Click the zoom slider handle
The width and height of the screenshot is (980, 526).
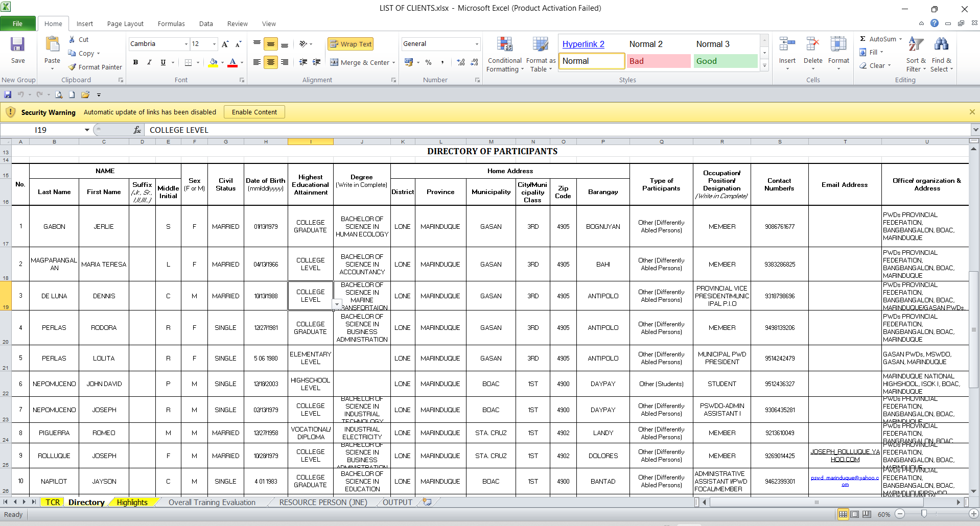tap(924, 514)
